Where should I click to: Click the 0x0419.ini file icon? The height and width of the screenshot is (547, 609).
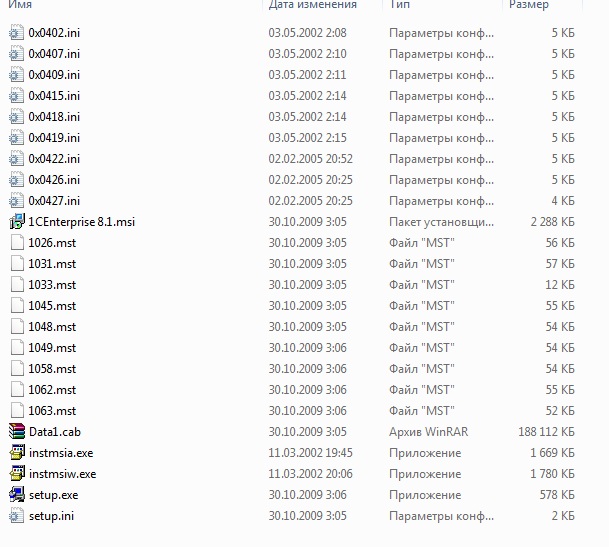16,138
